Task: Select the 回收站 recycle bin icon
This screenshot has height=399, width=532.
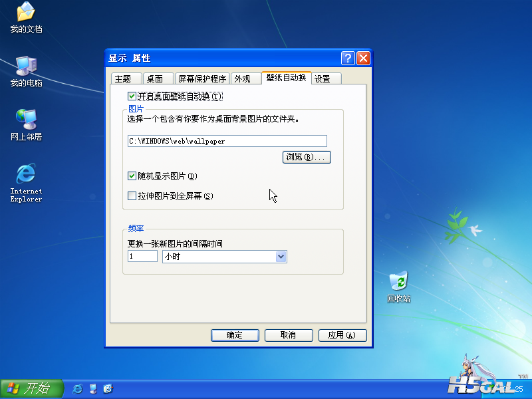Action: click(x=398, y=287)
